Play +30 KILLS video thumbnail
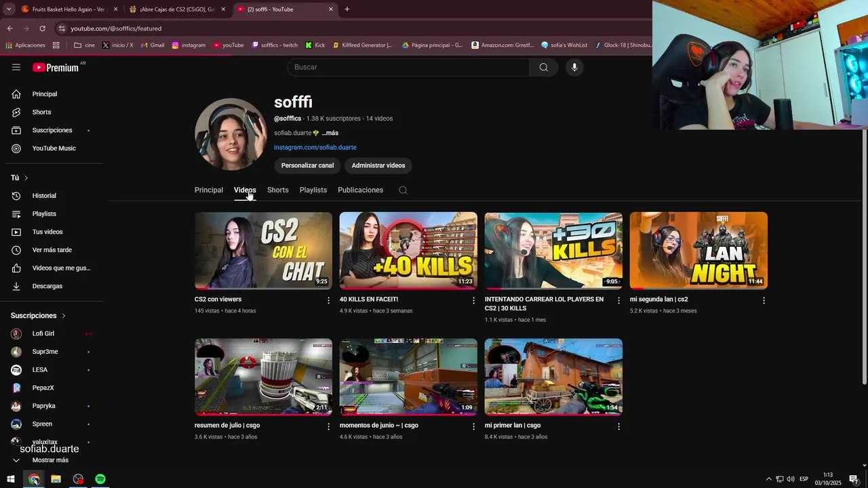 (x=553, y=251)
